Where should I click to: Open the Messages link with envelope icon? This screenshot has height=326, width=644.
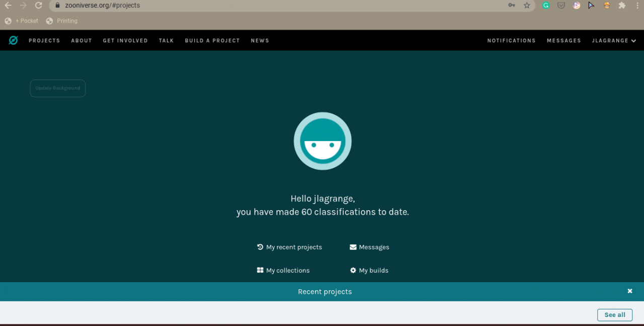(369, 247)
